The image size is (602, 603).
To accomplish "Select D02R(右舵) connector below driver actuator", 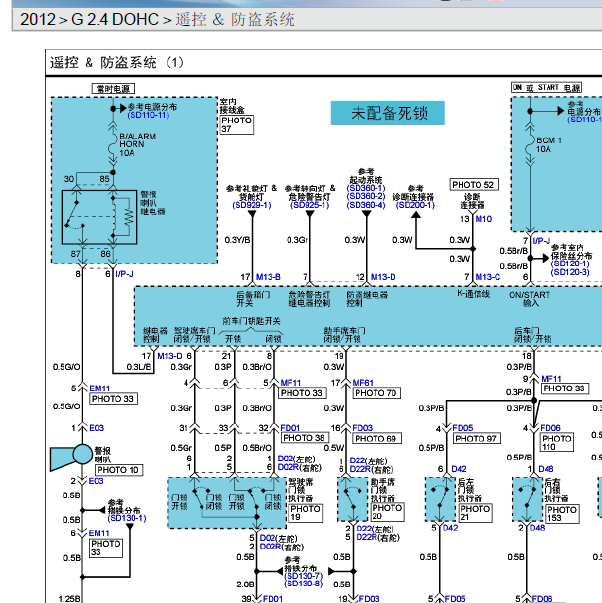I will (x=281, y=547).
